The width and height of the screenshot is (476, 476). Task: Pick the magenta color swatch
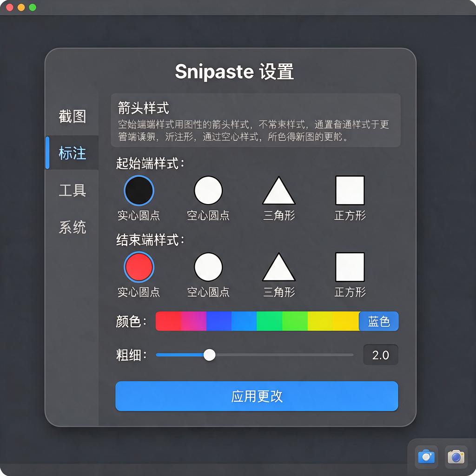click(194, 321)
